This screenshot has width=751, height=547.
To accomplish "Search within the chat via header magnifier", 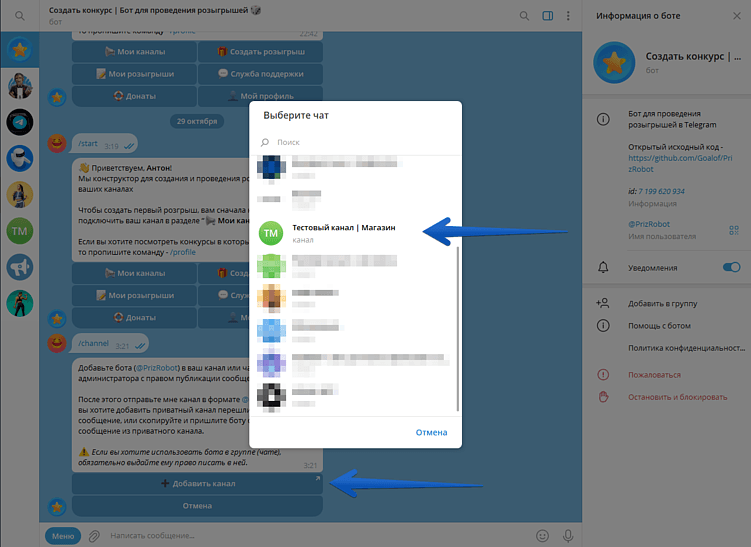I will pyautogui.click(x=524, y=16).
